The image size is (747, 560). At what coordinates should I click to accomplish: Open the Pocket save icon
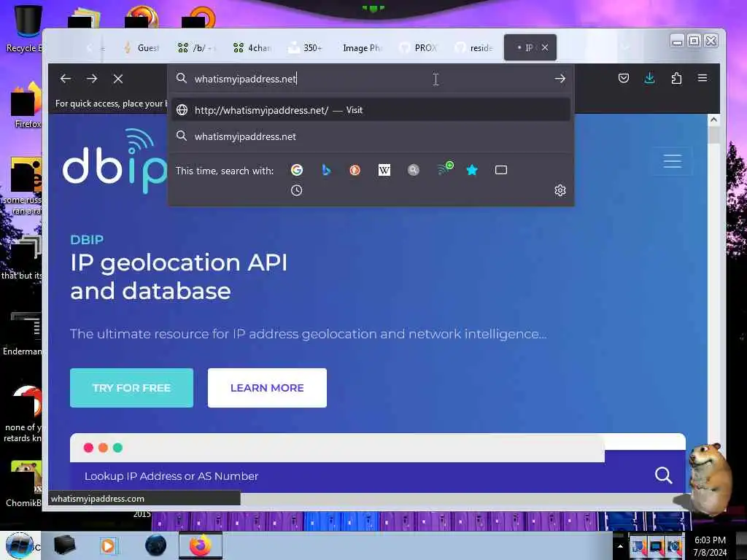(x=623, y=78)
